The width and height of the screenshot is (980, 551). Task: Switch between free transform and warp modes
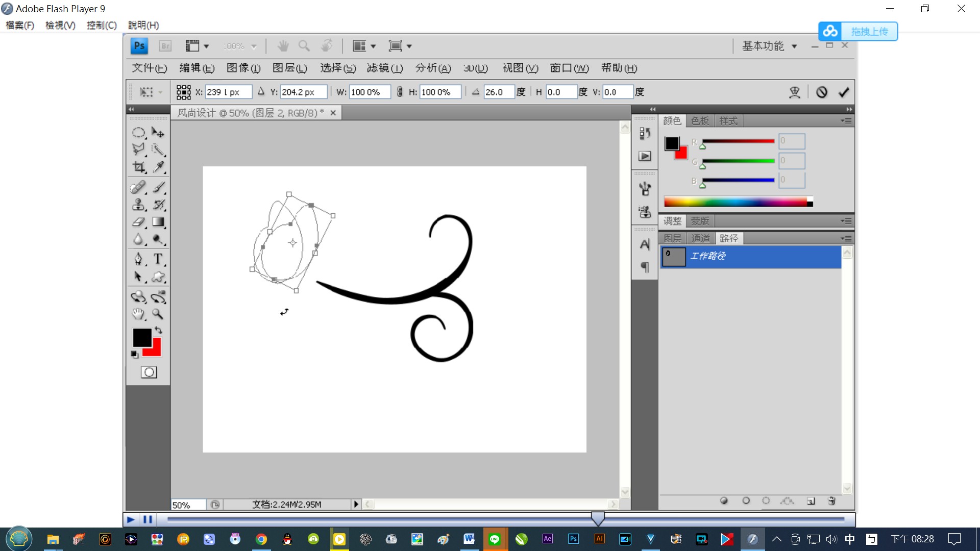click(794, 92)
